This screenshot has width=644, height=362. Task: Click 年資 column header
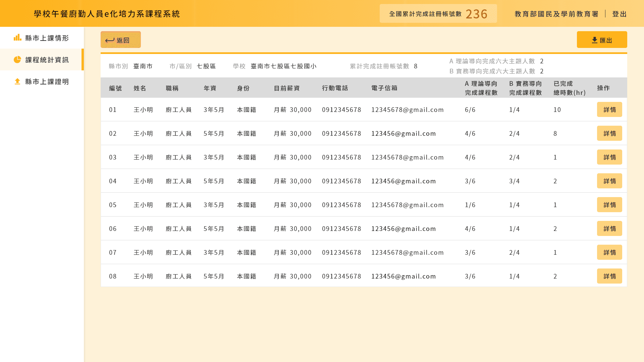click(210, 88)
